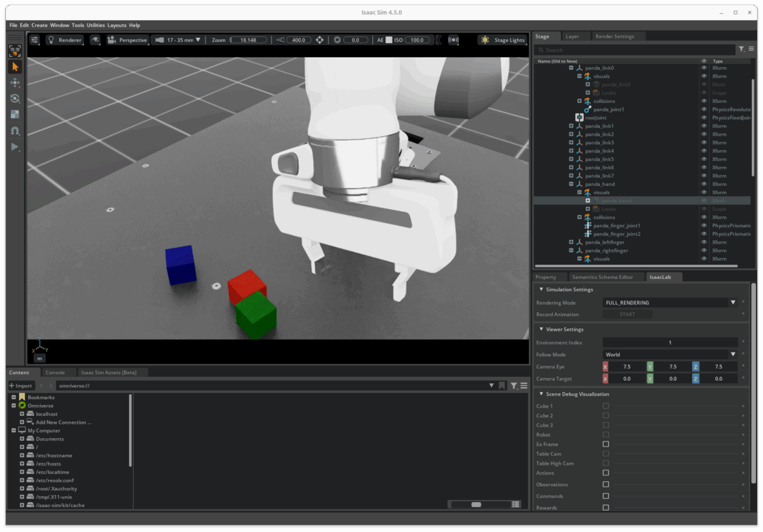Select the Move tool in left toolbar

tap(14, 83)
